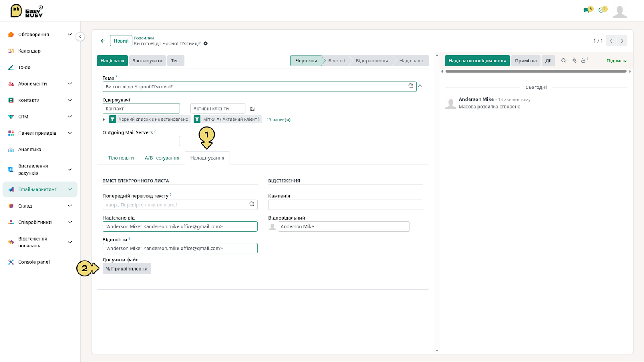This screenshot has width=644, height=362.
Task: Click the Кампанія input field
Action: 346,205
